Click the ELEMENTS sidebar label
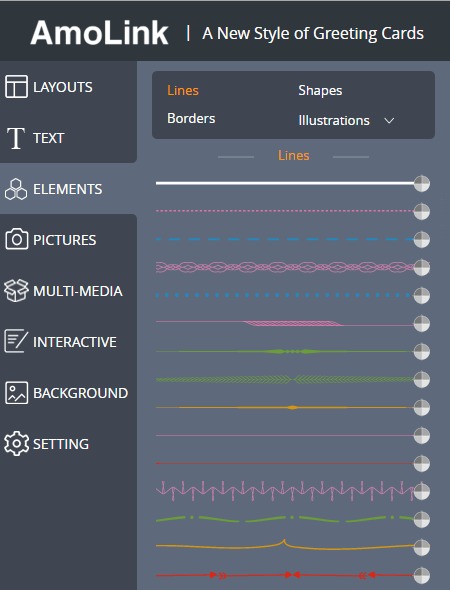Image resolution: width=450 pixels, height=590 pixels. [x=68, y=189]
